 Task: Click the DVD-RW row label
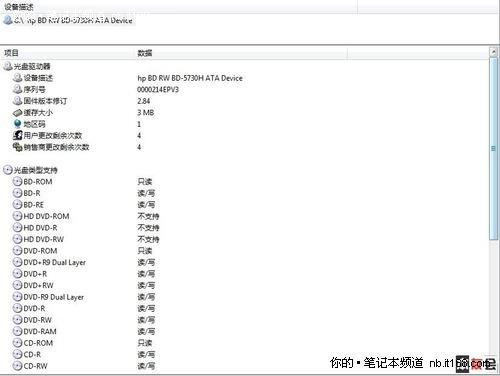[x=37, y=320]
